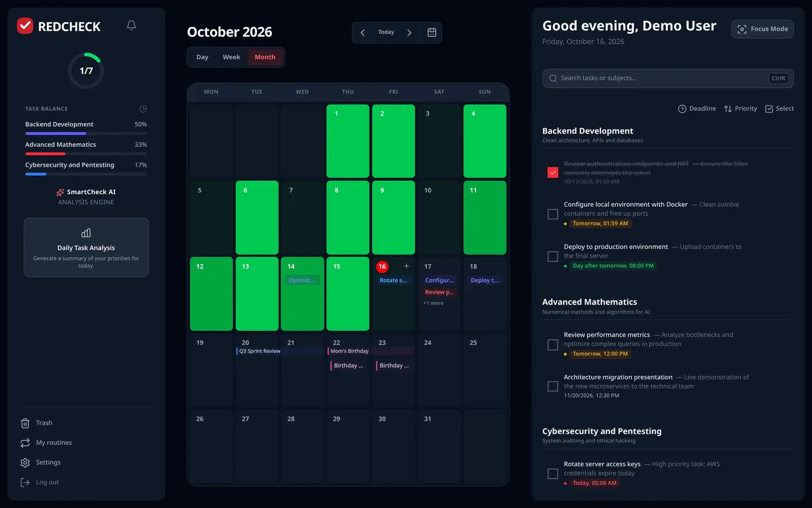Click the SmartCheck AI sparkle icon
The height and width of the screenshot is (508, 812).
click(60, 192)
